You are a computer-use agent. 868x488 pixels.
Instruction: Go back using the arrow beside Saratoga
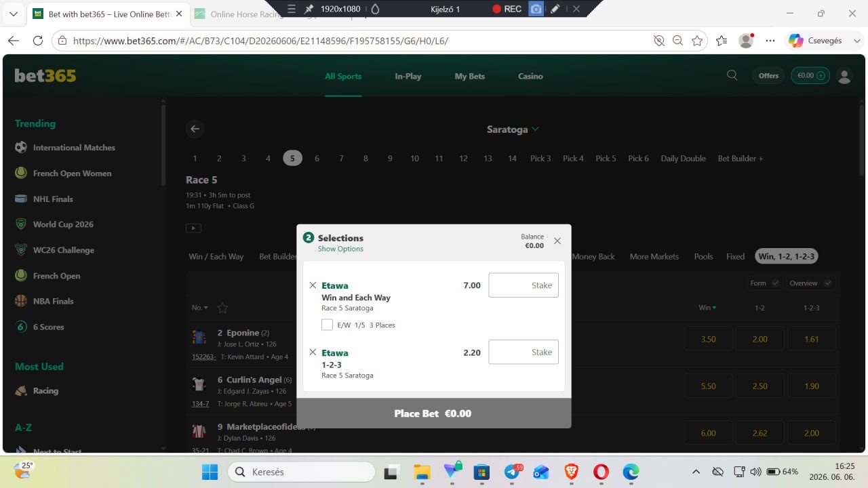point(195,129)
